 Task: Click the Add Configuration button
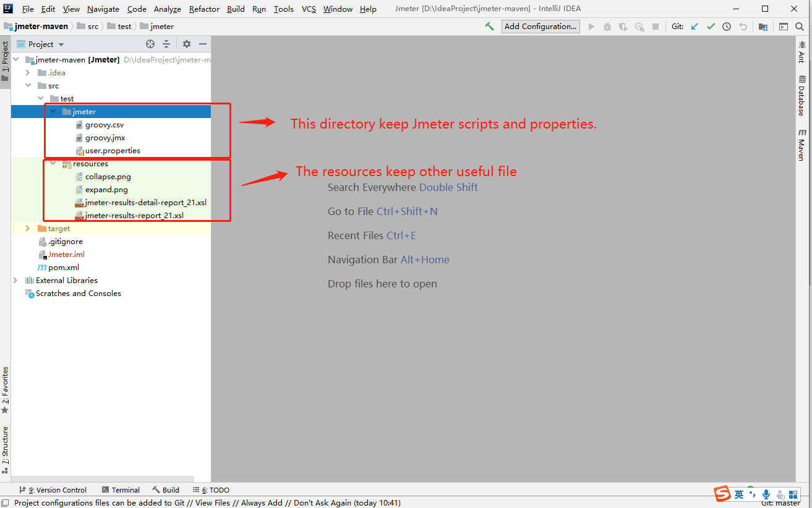(x=541, y=27)
